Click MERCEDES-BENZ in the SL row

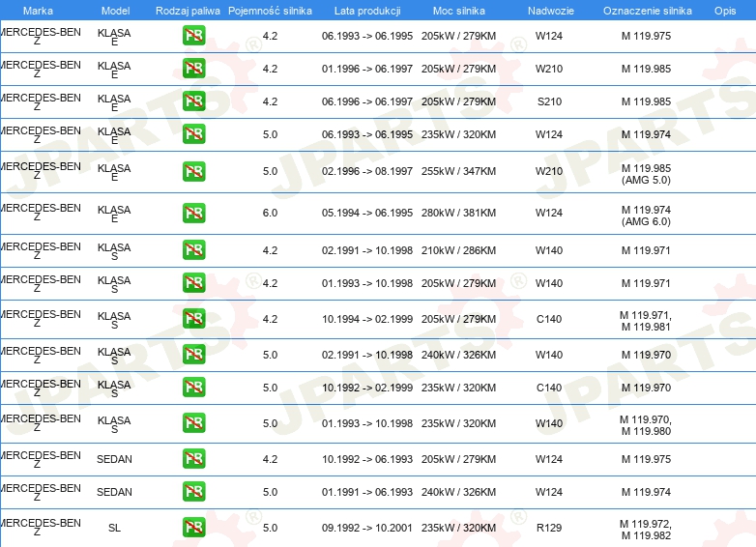pyautogui.click(x=40, y=528)
